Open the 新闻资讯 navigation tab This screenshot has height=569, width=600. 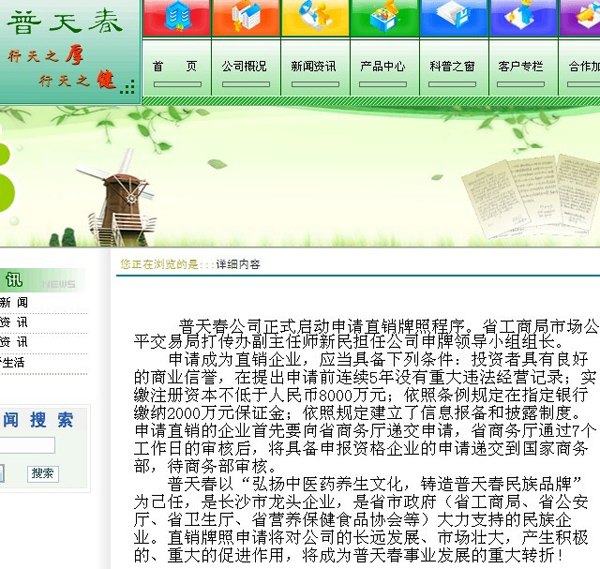click(x=314, y=66)
